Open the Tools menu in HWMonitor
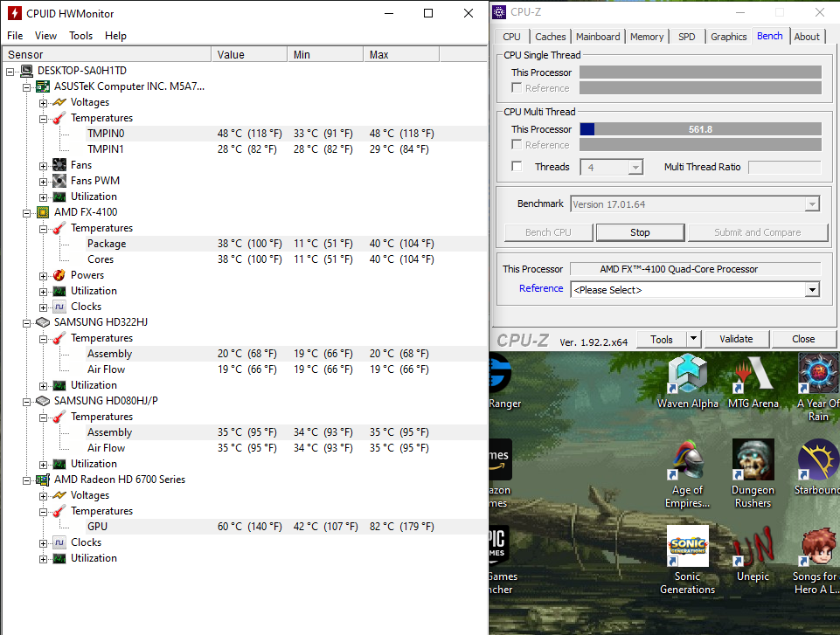The image size is (840, 635). (80, 36)
